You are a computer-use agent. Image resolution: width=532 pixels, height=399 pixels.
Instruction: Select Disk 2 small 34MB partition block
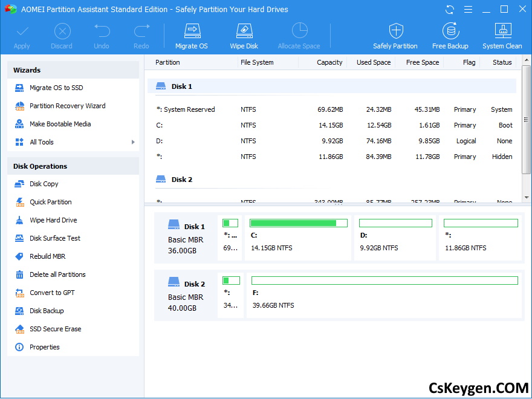[x=230, y=295]
